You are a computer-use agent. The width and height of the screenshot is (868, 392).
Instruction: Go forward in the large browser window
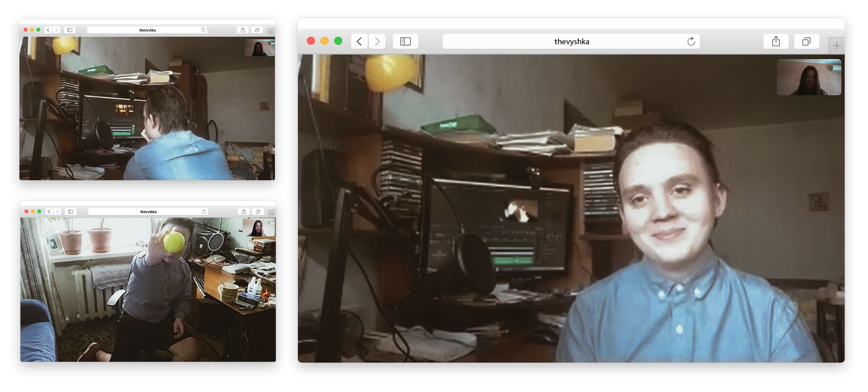pos(377,42)
